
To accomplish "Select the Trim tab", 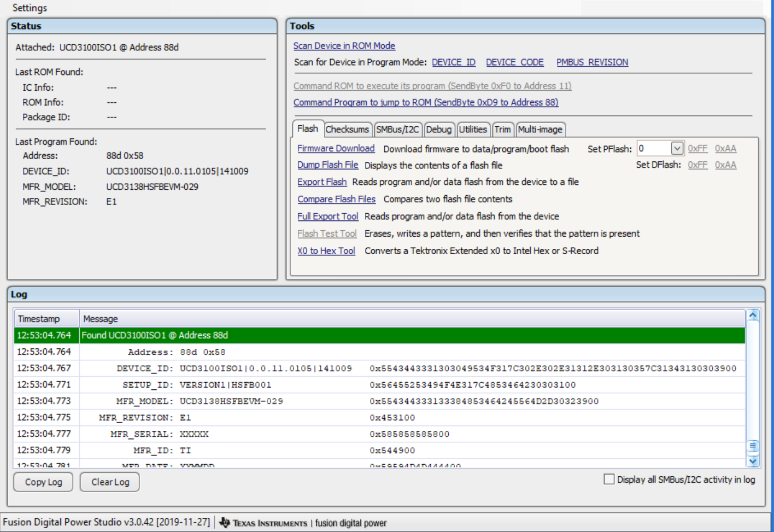I will [x=502, y=130].
